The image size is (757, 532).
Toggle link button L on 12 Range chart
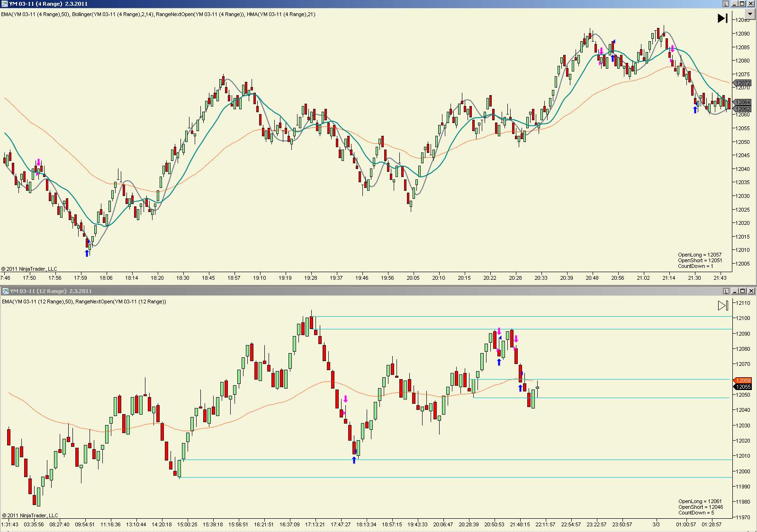pos(726,291)
